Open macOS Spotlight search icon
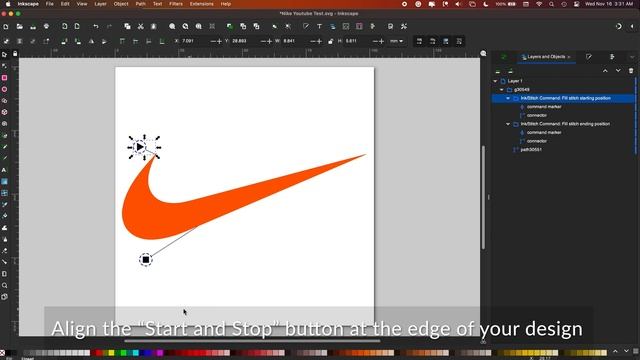 coord(551,4)
